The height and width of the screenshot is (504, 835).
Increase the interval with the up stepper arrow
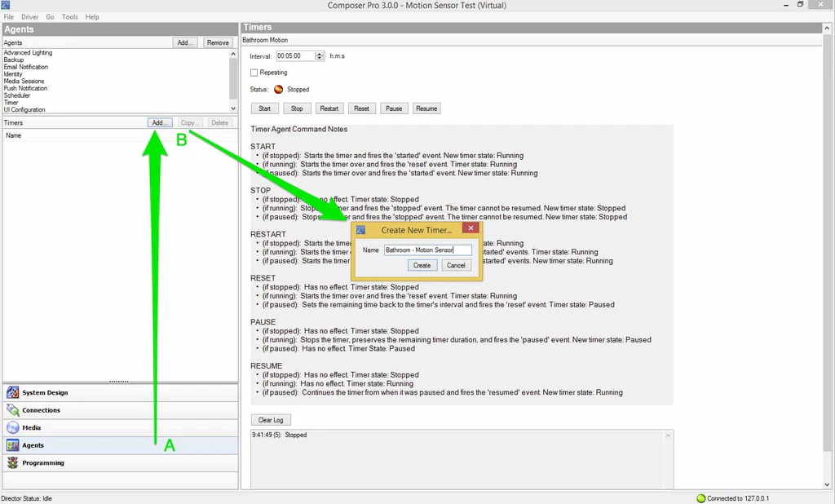pyautogui.click(x=319, y=54)
